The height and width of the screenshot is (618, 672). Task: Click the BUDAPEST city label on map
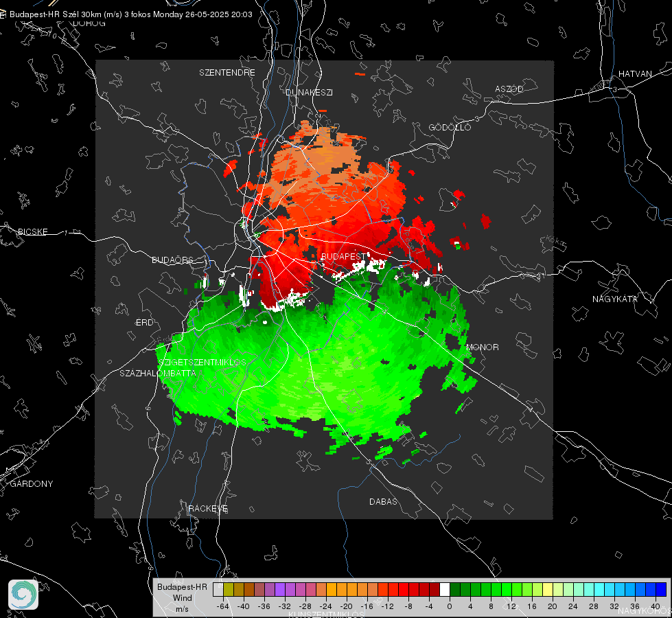click(x=344, y=256)
